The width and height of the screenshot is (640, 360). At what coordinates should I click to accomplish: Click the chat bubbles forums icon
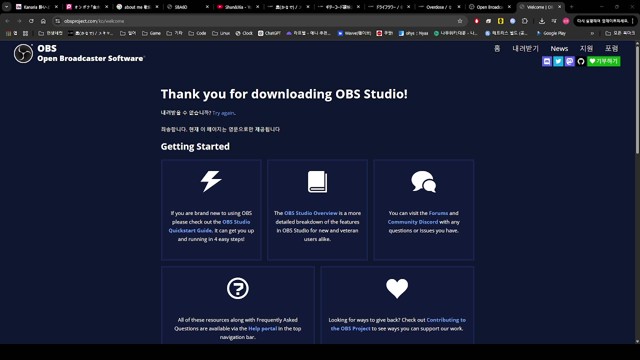pos(424,181)
